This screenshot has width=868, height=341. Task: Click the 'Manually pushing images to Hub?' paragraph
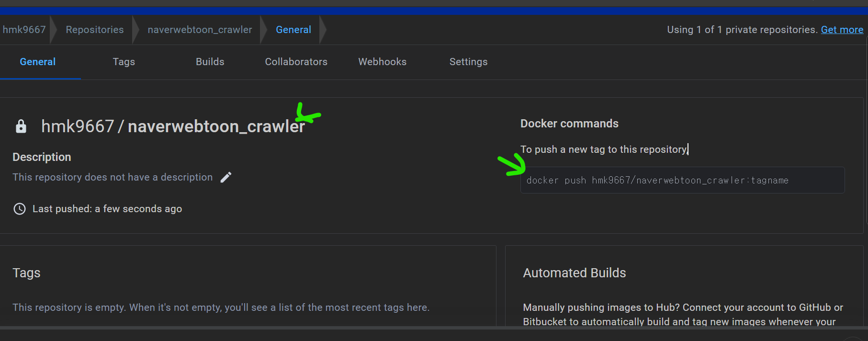683,314
